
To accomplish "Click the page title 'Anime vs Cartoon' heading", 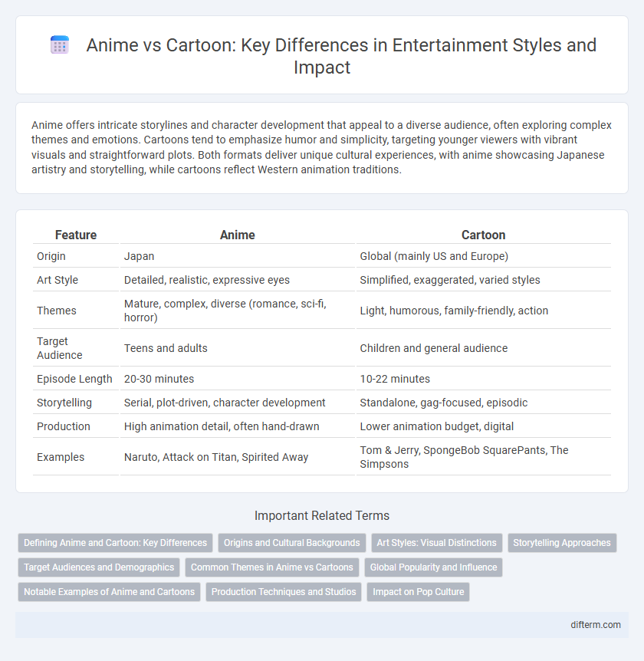I will (341, 56).
